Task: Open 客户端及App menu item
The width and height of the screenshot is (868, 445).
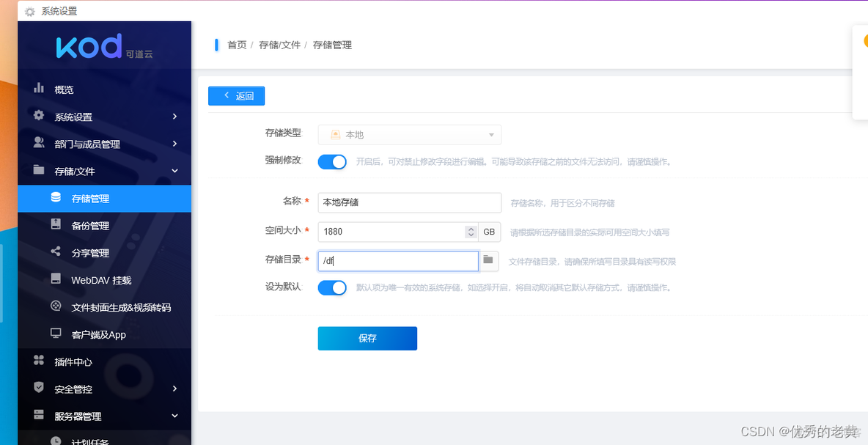Action: coord(98,334)
